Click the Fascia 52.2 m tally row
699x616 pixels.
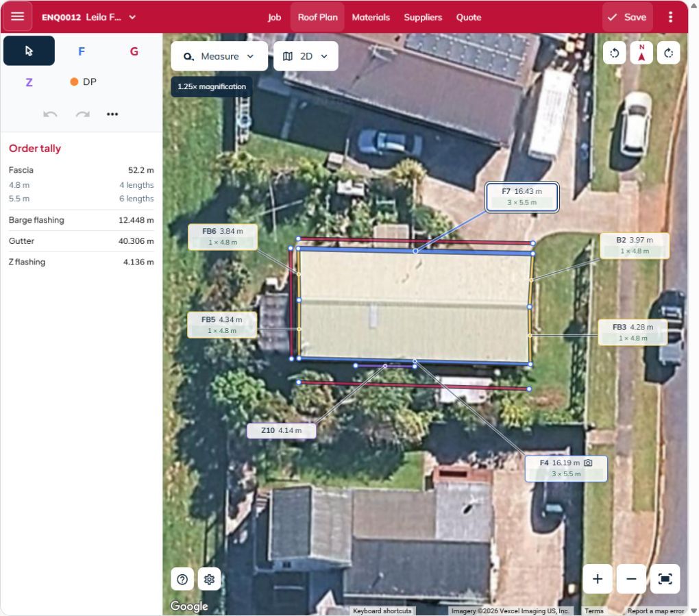pos(81,170)
